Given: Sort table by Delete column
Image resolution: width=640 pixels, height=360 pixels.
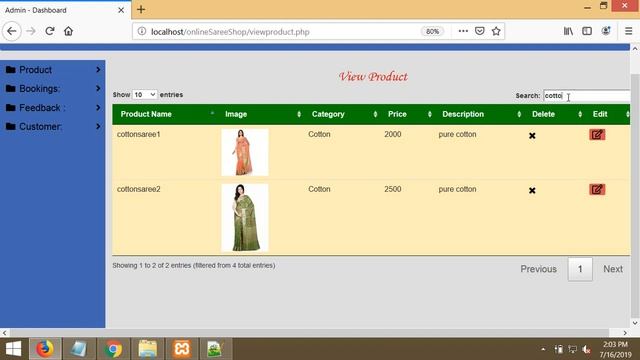Looking at the screenshot, I should click(555, 114).
